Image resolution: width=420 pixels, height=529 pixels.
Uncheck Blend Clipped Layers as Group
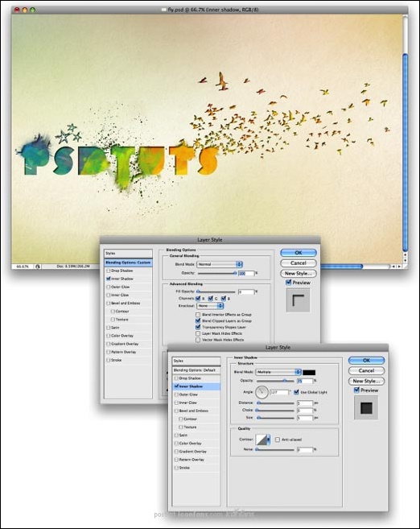[x=198, y=320]
